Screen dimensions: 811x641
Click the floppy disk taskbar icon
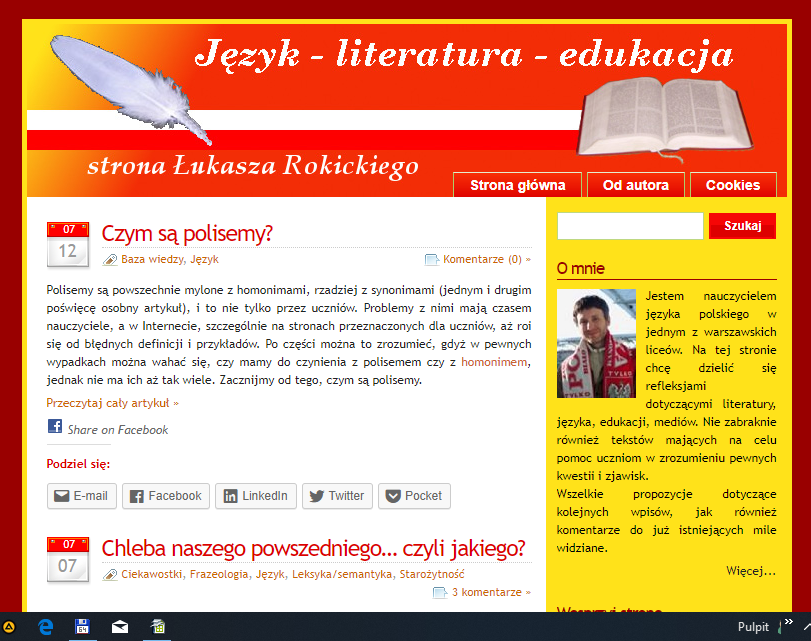(84, 627)
